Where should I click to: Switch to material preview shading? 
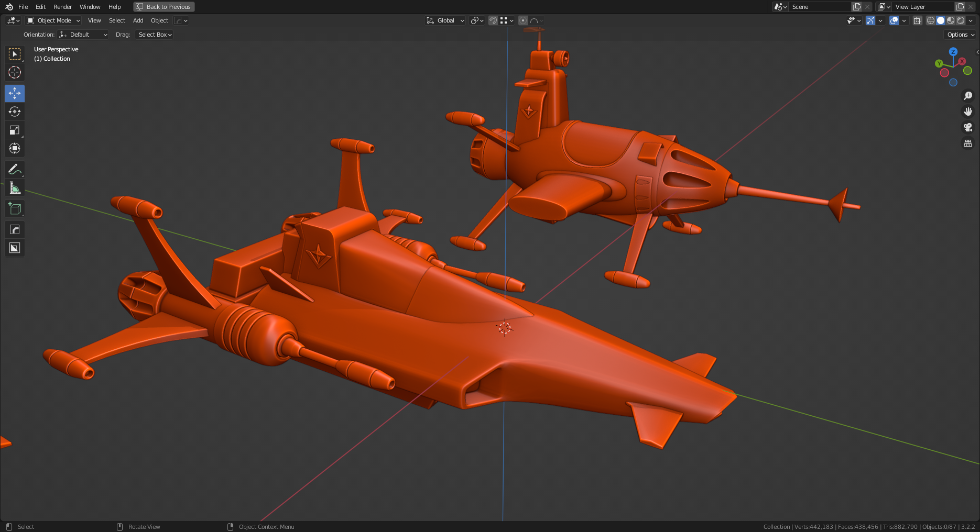click(951, 20)
